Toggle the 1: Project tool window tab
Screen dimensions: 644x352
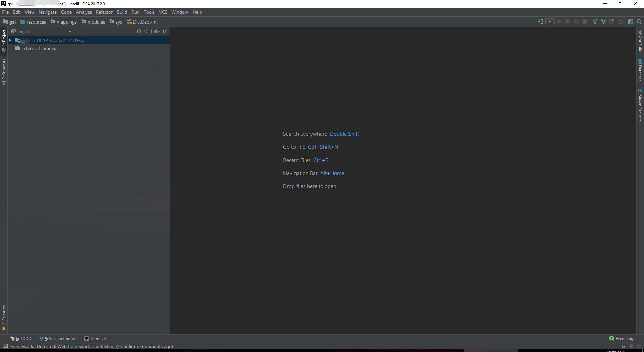coord(4,40)
